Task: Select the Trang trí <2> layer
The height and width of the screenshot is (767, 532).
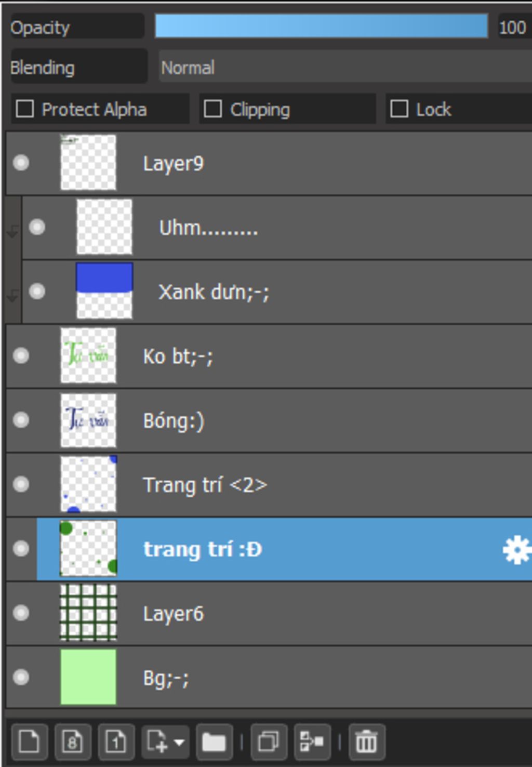Action: 269,485
